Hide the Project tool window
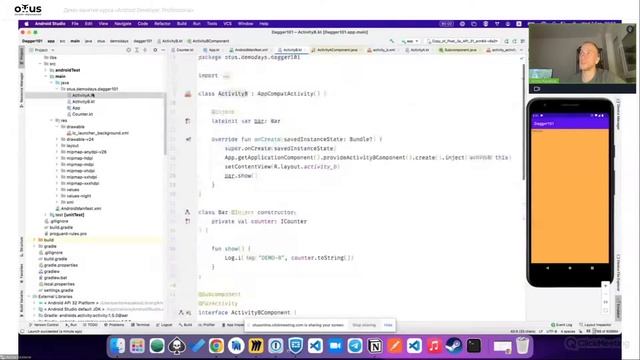 (163, 50)
